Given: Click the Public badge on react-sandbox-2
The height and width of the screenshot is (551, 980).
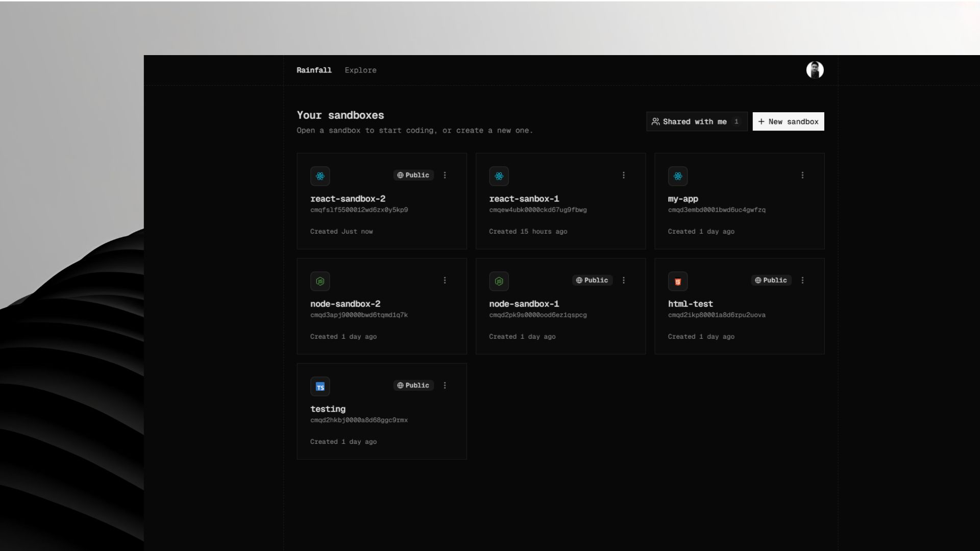Looking at the screenshot, I should click(x=413, y=175).
